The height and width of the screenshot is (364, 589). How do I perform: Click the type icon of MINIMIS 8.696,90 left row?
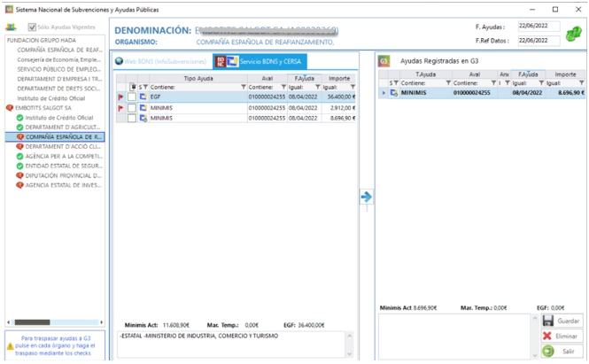click(143, 118)
